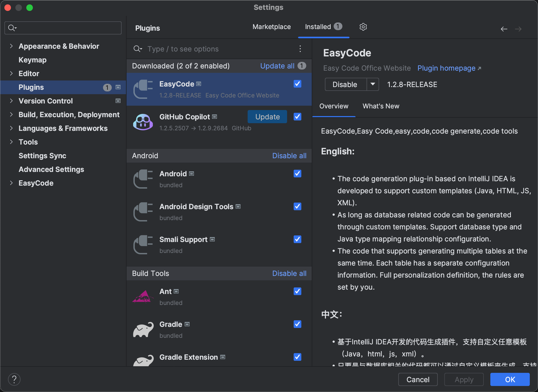Open the Disable button dropdown arrow
538x392 pixels.
[373, 84]
